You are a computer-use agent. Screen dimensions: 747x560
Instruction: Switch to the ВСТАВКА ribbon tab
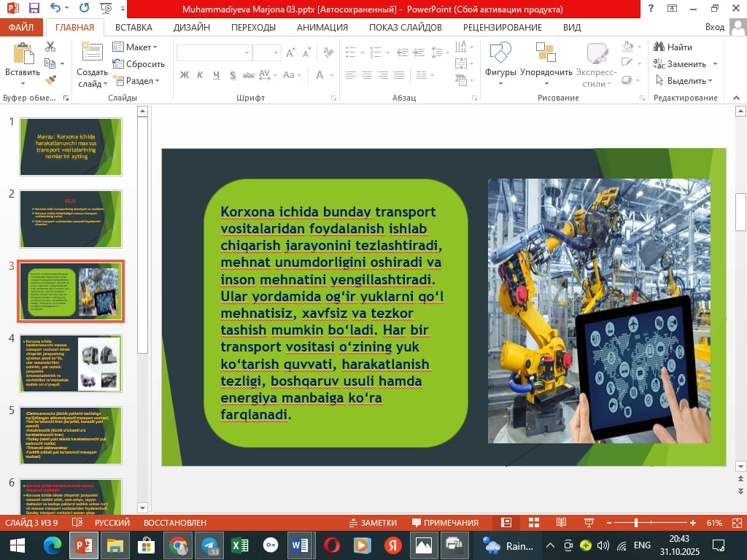(x=136, y=27)
